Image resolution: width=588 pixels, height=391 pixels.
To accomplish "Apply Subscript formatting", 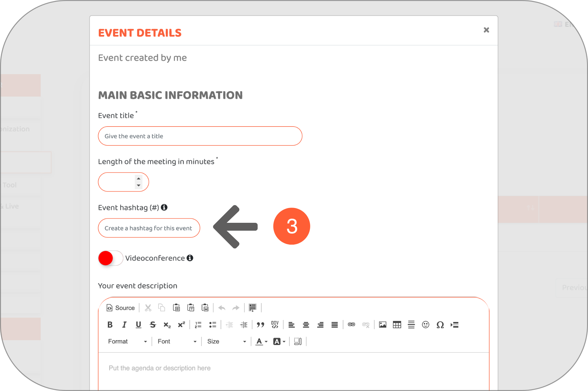I will (x=167, y=325).
